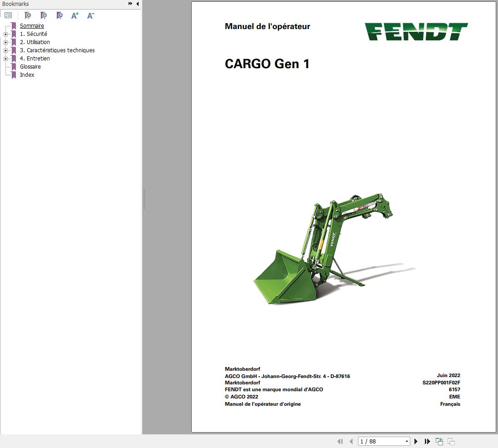The width and height of the screenshot is (498, 448).
Task: Select the 1. Sécurité bookmark
Action: click(33, 34)
